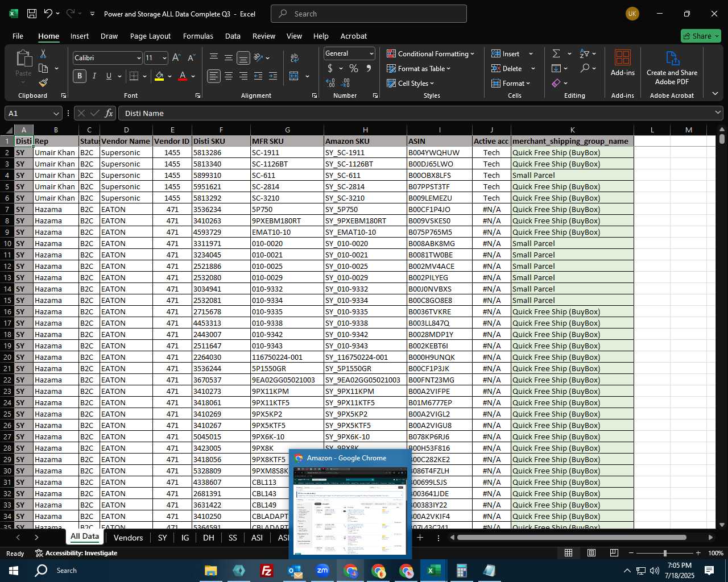Viewport: 728px width, 582px height.
Task: Click the Increase Indent icon
Action: pyautogui.click(x=273, y=76)
